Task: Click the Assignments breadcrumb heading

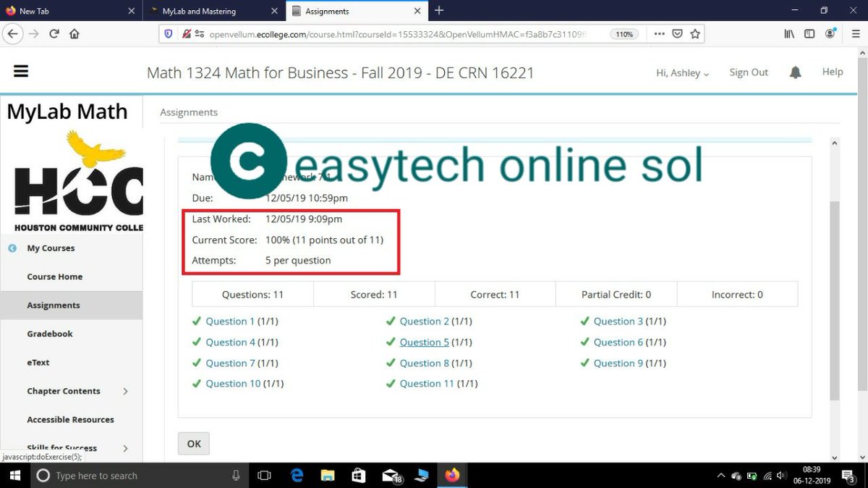Action: 188,112
